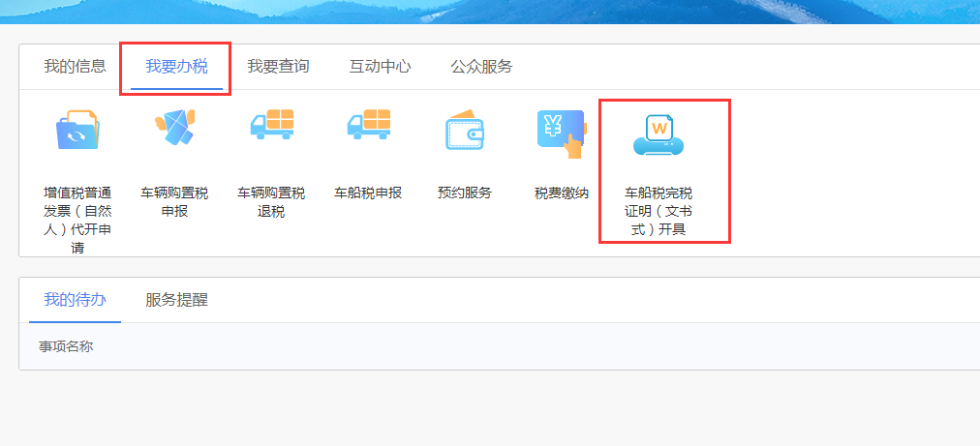Select the 车辆购置税退税 truck icon
The image size is (980, 446).
(271, 126)
